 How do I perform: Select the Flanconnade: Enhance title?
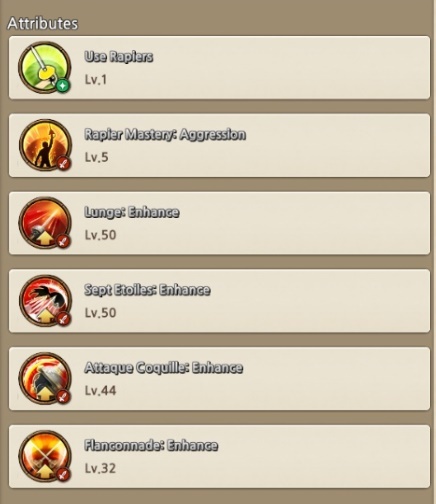click(151, 445)
